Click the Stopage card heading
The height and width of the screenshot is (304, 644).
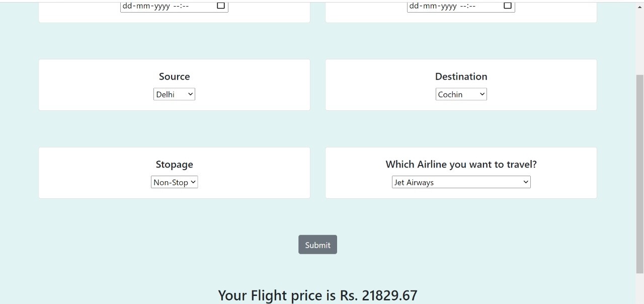click(174, 164)
